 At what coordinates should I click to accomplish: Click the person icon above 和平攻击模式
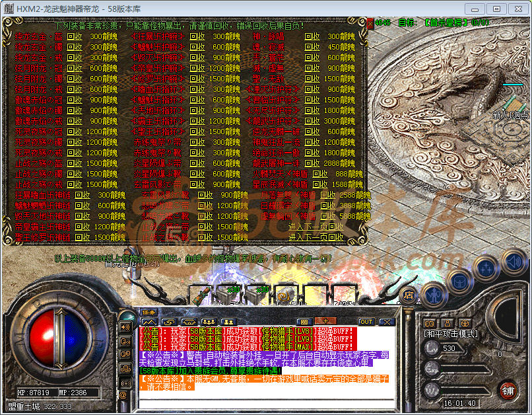[x=447, y=323]
